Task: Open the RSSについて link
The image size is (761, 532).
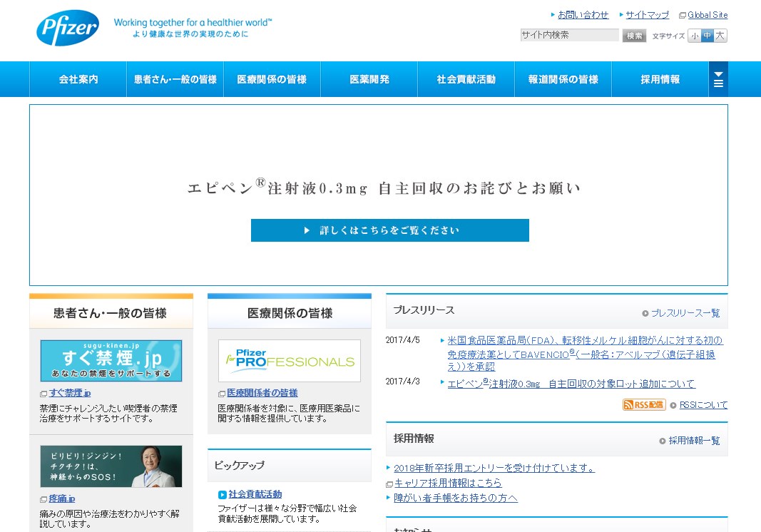Action: point(704,405)
